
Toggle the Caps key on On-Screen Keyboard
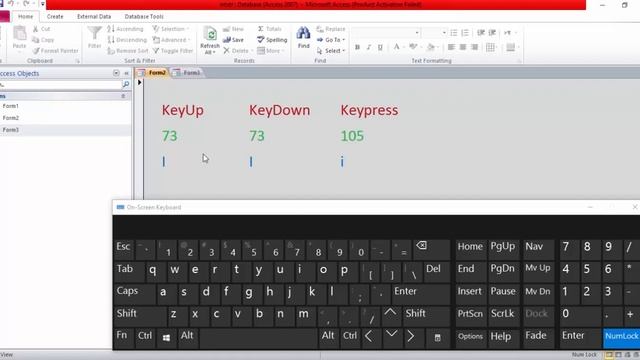[135, 293]
